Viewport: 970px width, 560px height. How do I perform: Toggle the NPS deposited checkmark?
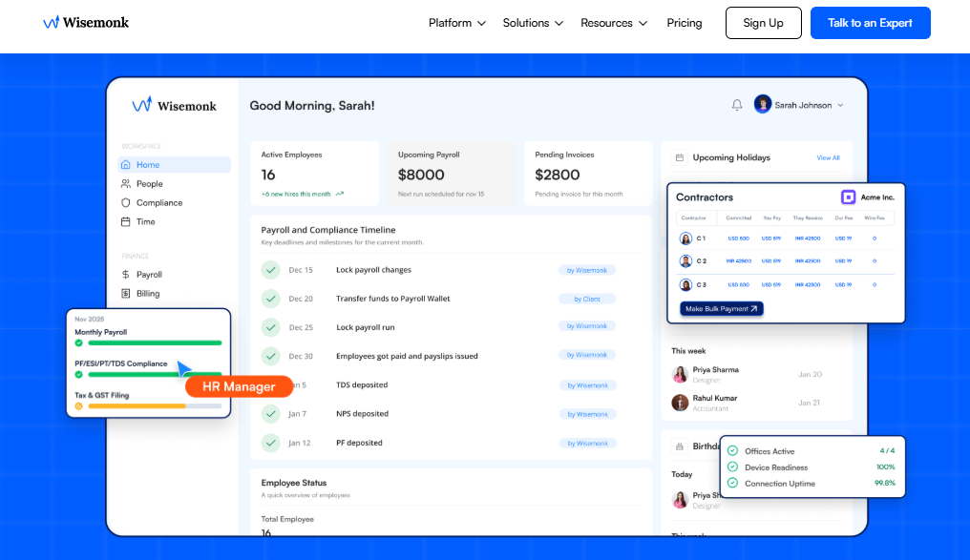tap(271, 414)
